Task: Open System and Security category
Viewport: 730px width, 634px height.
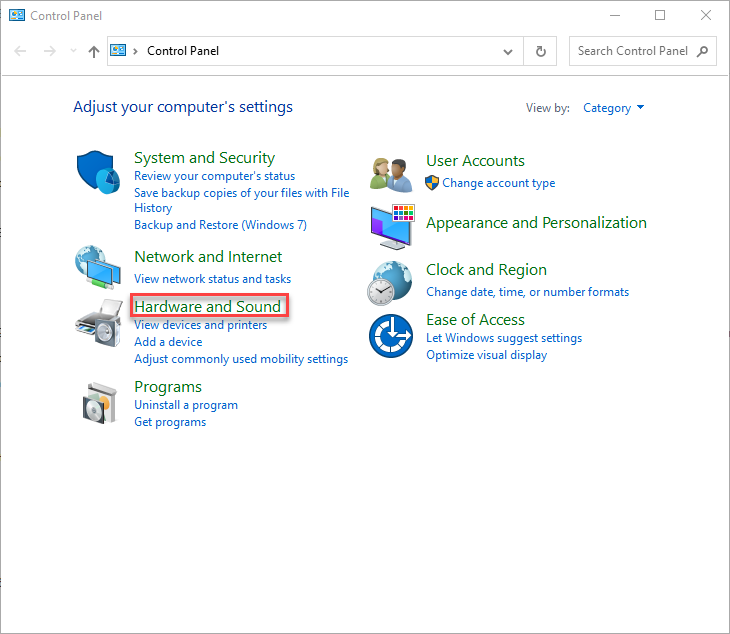Action: (x=204, y=158)
